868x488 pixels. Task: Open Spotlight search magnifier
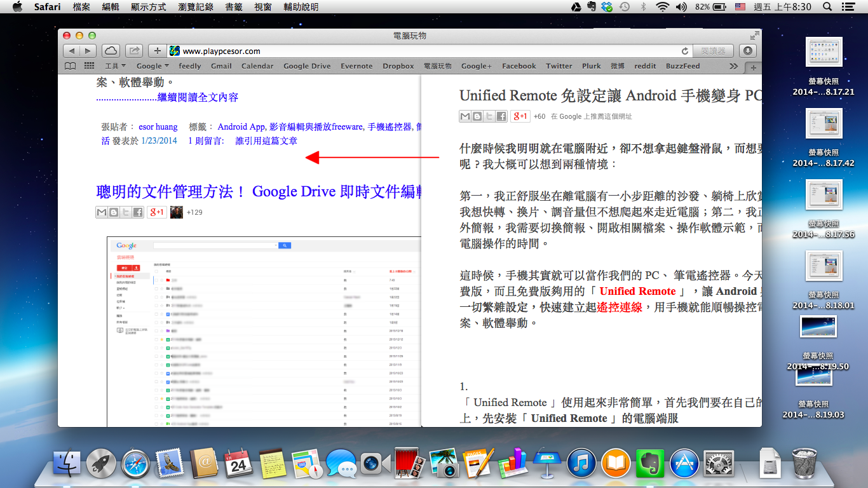tap(827, 7)
